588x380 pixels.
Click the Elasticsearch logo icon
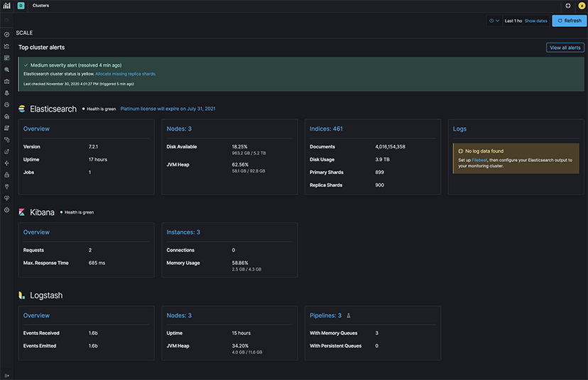pos(22,109)
